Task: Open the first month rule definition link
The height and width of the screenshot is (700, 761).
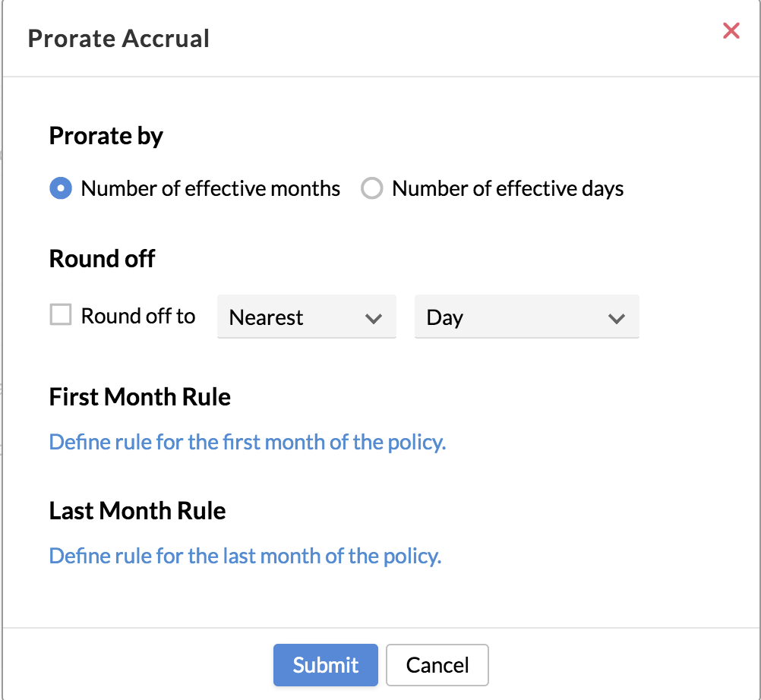Action: 248,442
